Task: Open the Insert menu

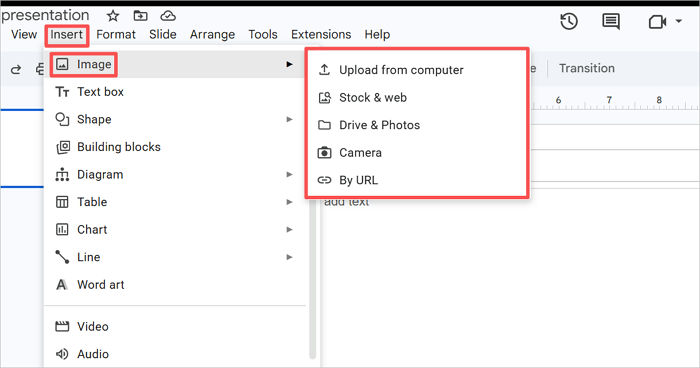Action: click(67, 34)
